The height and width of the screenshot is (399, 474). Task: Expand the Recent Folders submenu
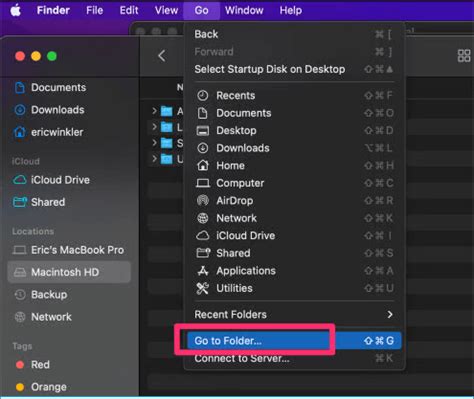coord(294,314)
